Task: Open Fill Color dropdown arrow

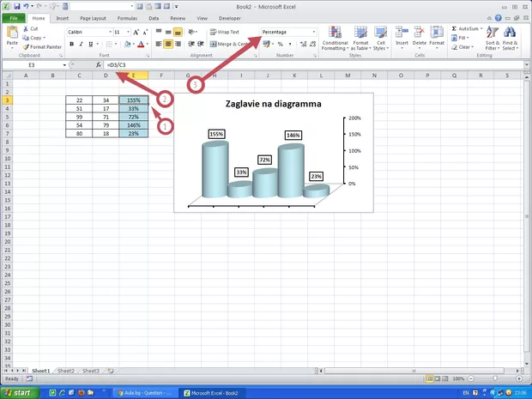Action: (133, 44)
